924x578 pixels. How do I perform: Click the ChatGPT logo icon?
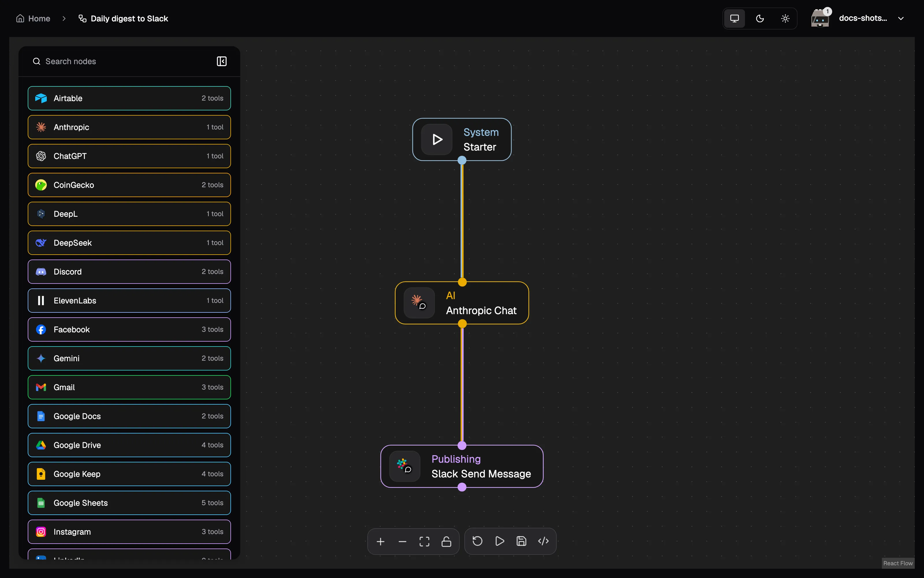pyautogui.click(x=41, y=156)
